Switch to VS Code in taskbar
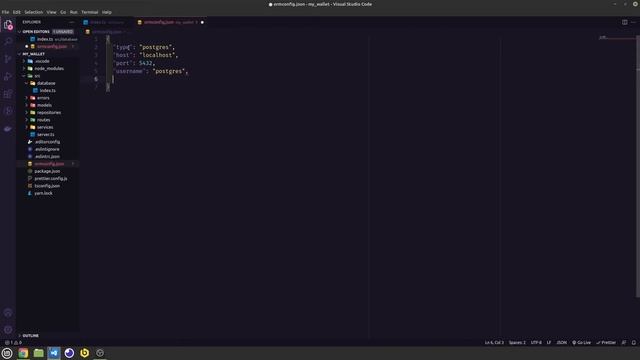 pos(54,353)
